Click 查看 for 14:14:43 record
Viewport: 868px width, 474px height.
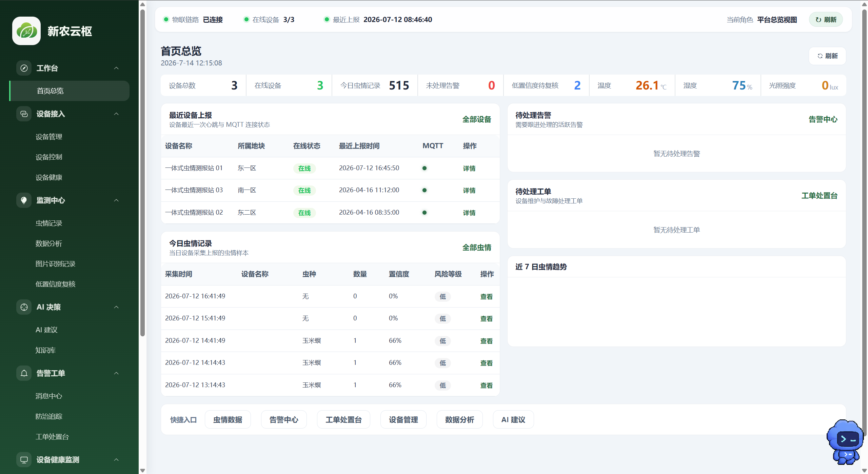click(x=487, y=363)
